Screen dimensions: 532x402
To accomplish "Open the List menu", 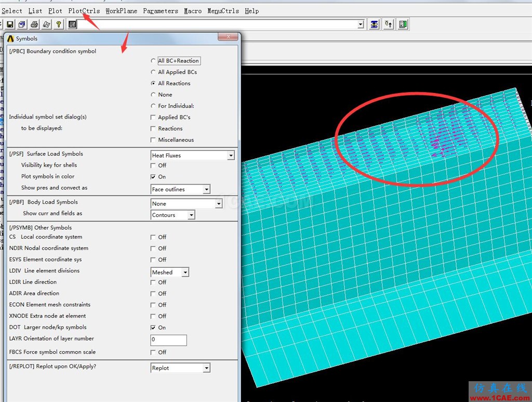I will coord(35,11).
